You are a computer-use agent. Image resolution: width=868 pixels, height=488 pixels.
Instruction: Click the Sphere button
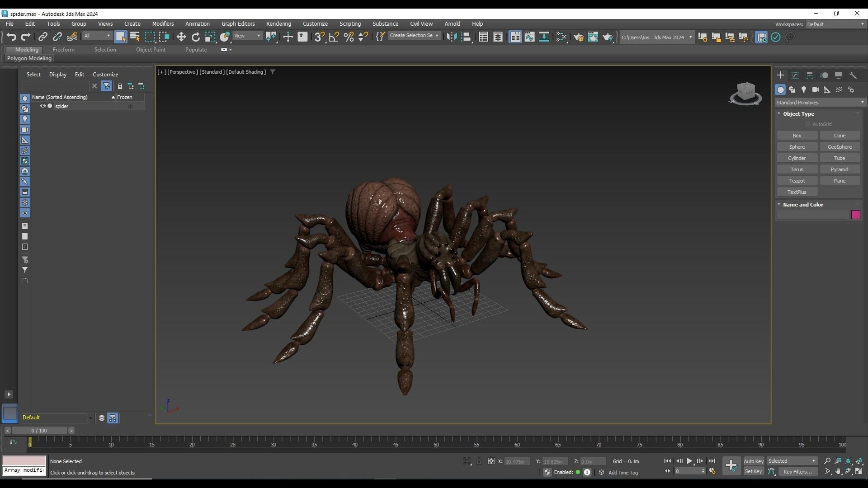coord(797,147)
